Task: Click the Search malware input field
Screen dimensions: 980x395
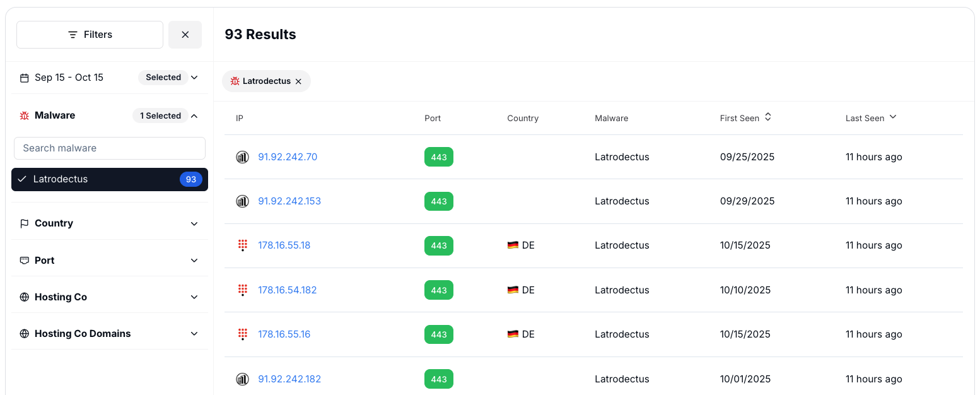Action: 110,148
